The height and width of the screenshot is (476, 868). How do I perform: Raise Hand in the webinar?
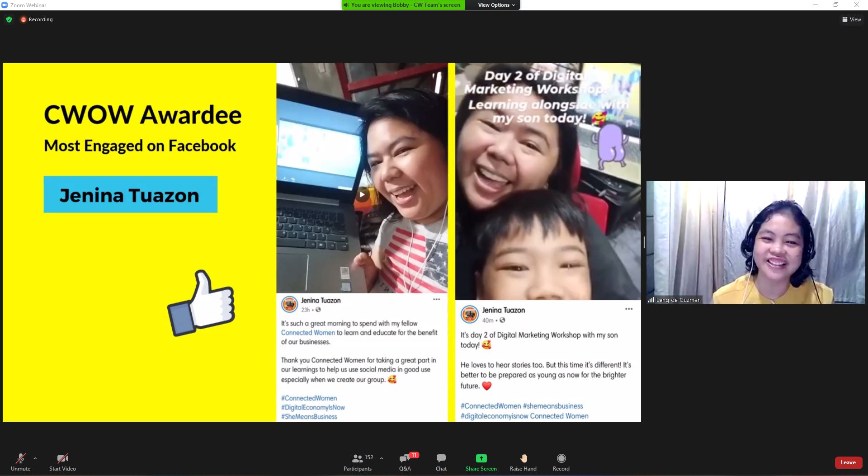pos(523,462)
